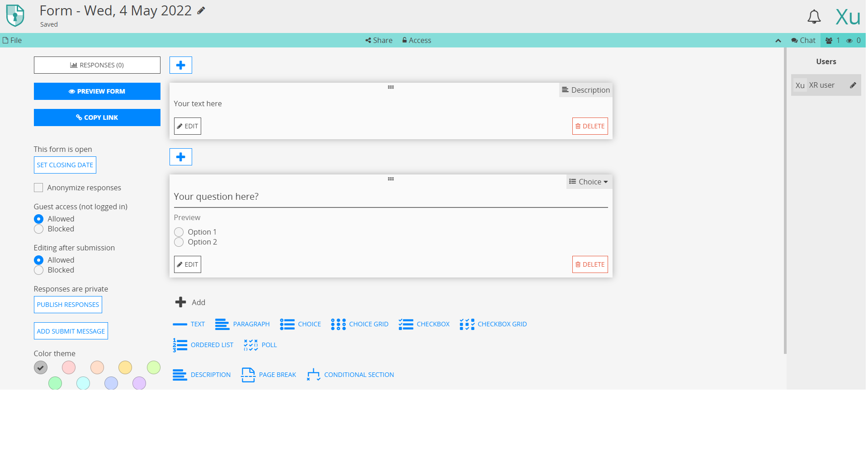Screen dimensions: 868x461
Task: Select Option 1 in the preview
Action: coord(179,232)
